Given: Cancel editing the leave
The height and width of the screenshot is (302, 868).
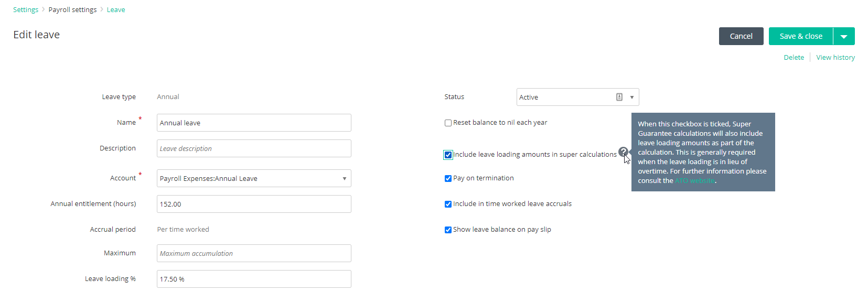Looking at the screenshot, I should (x=741, y=36).
